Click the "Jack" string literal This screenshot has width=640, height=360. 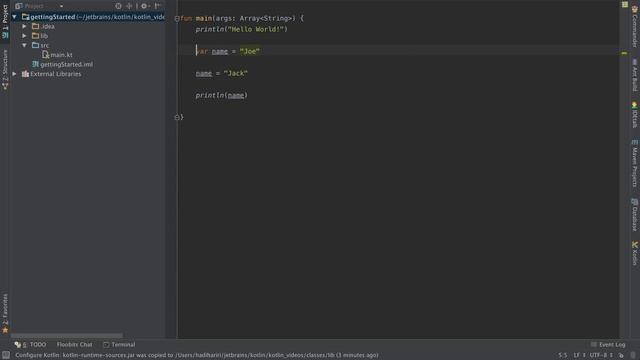tap(236, 73)
